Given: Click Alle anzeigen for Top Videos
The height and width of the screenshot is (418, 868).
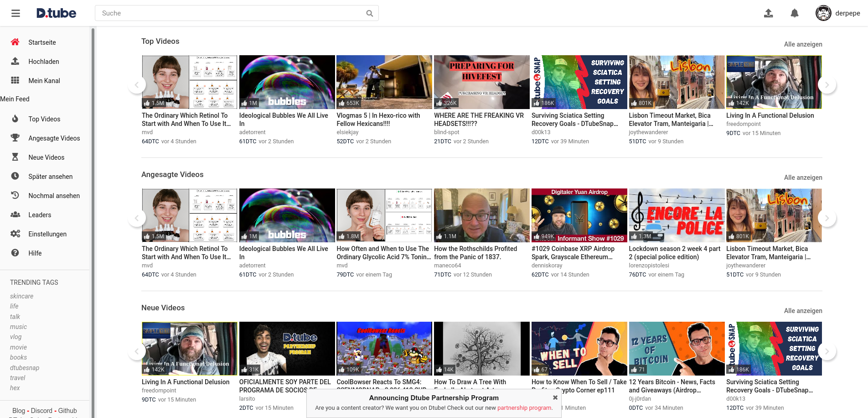Looking at the screenshot, I should [x=803, y=44].
